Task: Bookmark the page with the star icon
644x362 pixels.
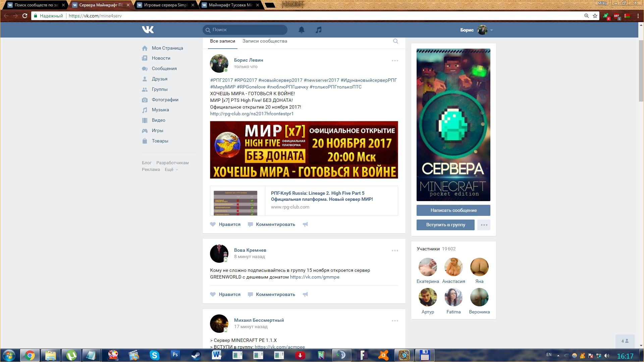Action: click(x=595, y=16)
